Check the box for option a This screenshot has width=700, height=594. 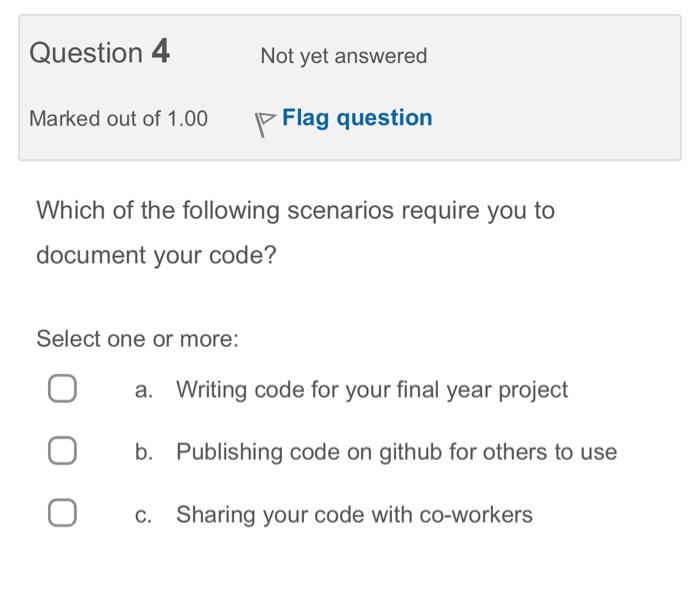61,390
